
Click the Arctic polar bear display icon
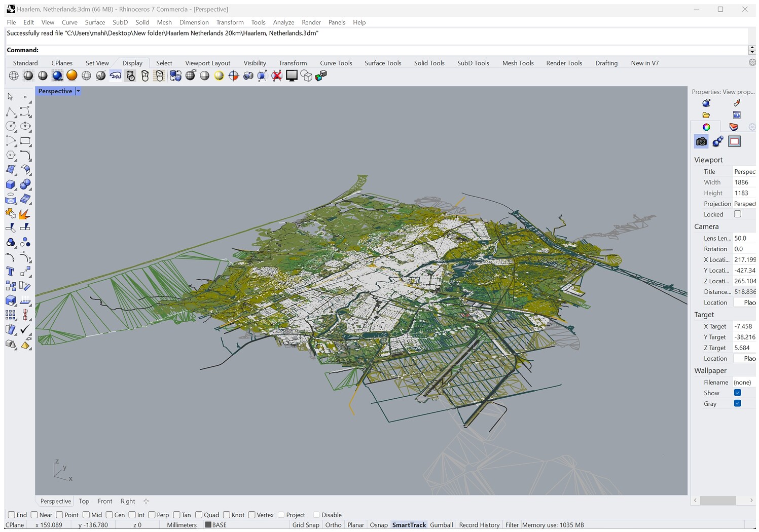pos(116,75)
